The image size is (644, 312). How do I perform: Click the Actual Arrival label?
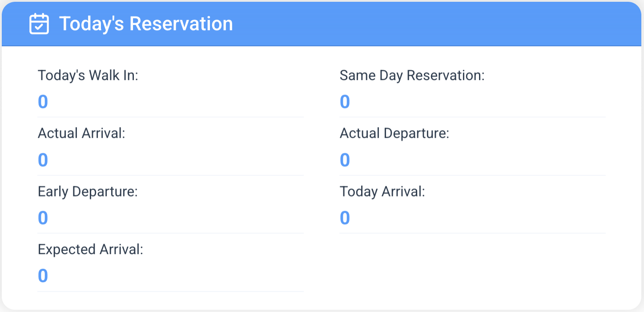(81, 133)
